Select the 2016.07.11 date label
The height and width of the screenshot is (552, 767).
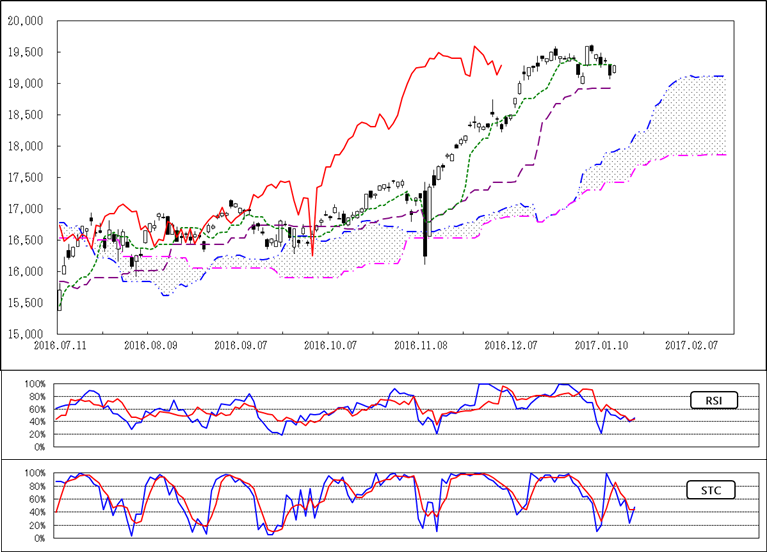tap(57, 343)
